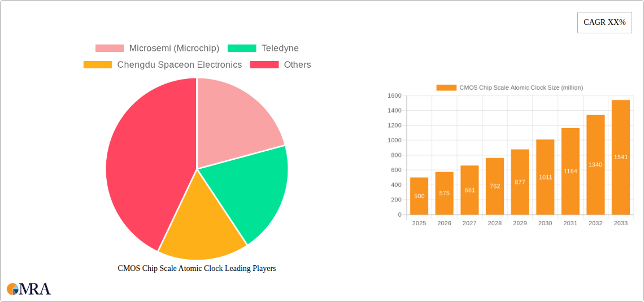
Task: Click the 1000 y-axis label
Action: [x=394, y=141]
